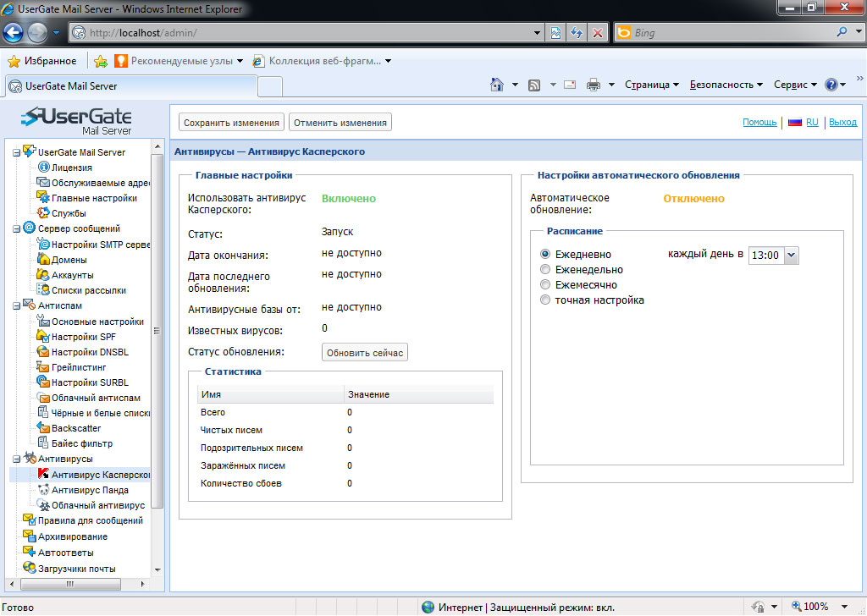This screenshot has width=867, height=616.
Task: Click the Russian flag language icon
Action: pos(794,123)
